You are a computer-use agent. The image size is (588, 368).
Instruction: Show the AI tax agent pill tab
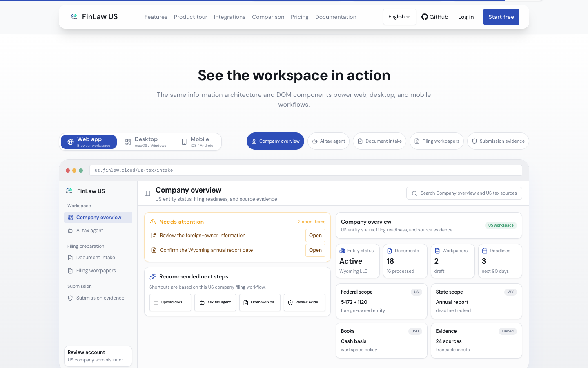(328, 141)
